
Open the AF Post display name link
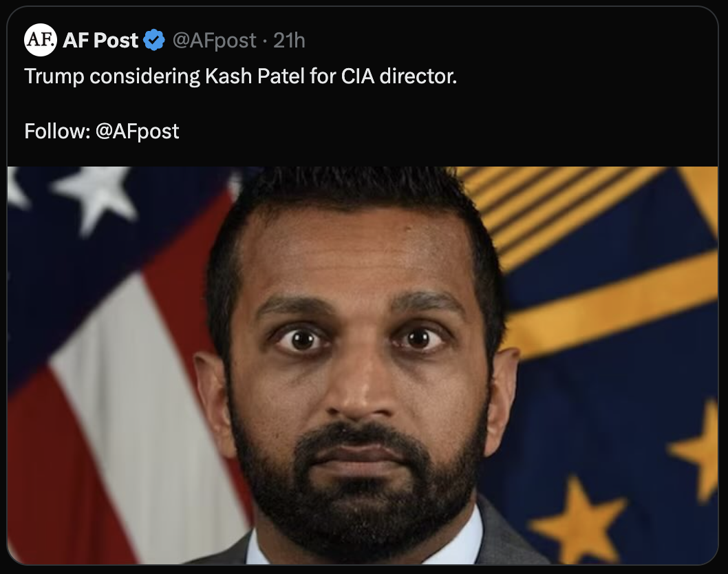click(100, 41)
